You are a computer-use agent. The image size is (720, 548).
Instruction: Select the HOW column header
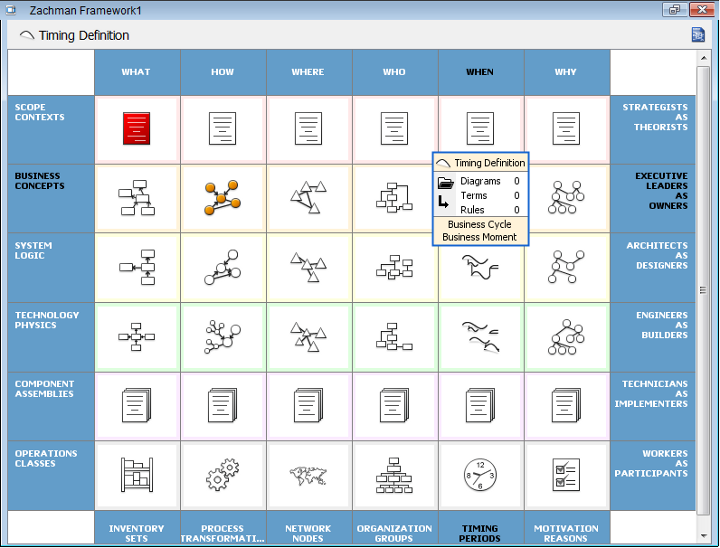point(222,72)
